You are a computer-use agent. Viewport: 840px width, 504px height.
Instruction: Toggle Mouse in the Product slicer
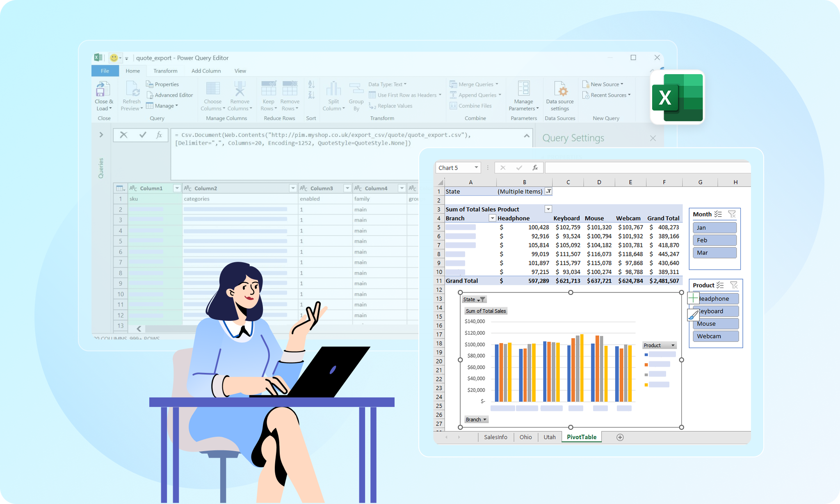coord(716,324)
